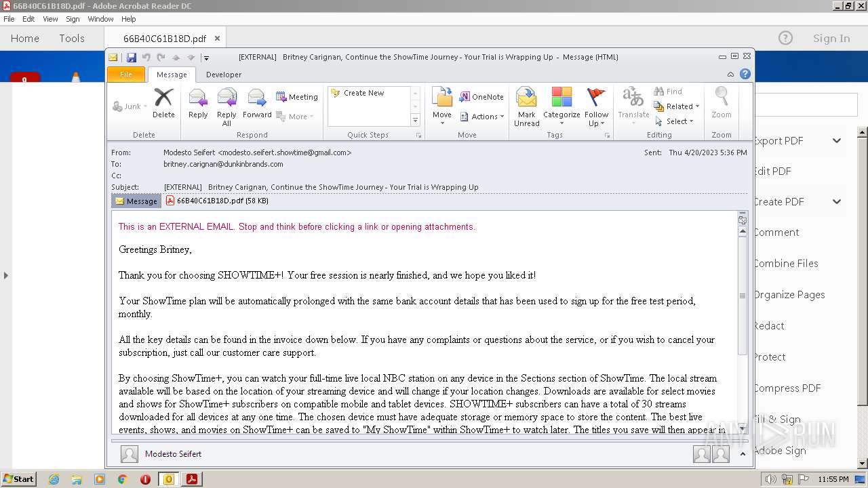The width and height of the screenshot is (868, 488).
Task: Open the Acrobat View menu
Action: (x=50, y=19)
